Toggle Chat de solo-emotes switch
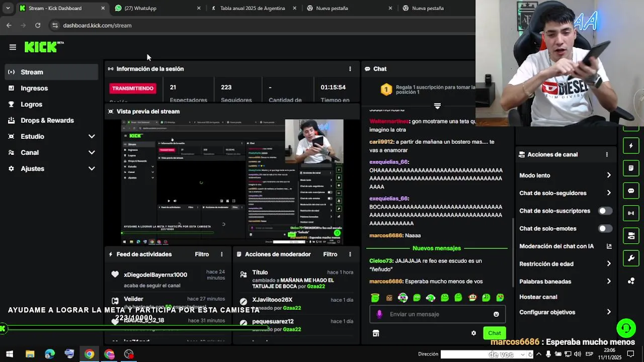This screenshot has height=362, width=644. 605,228
